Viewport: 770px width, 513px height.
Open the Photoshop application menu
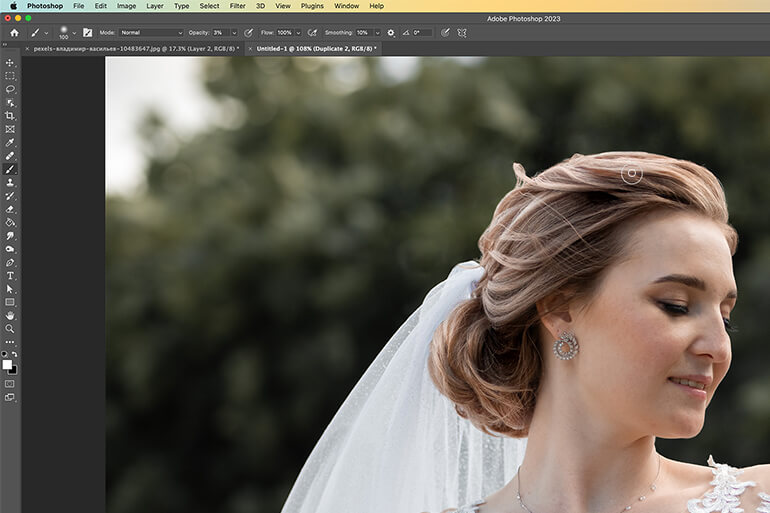coord(45,6)
